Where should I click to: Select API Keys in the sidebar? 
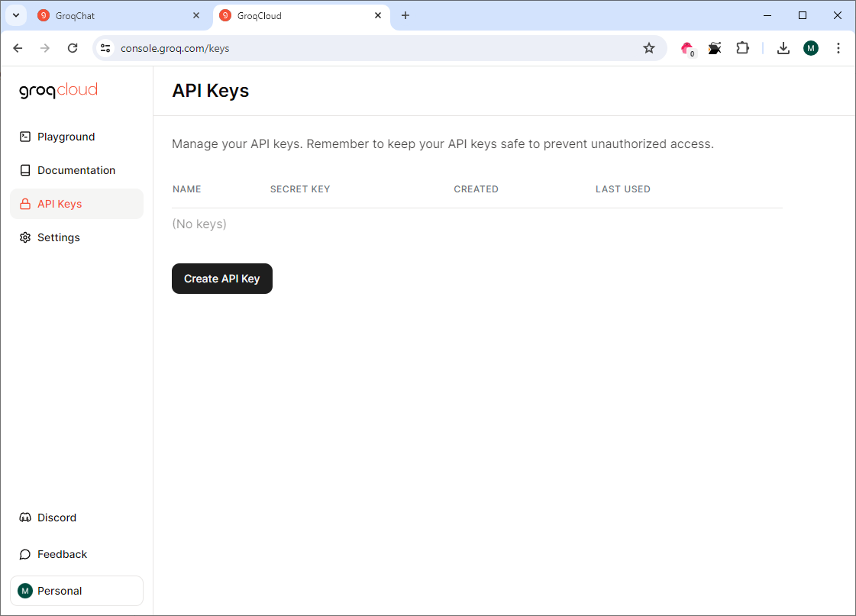click(x=76, y=204)
